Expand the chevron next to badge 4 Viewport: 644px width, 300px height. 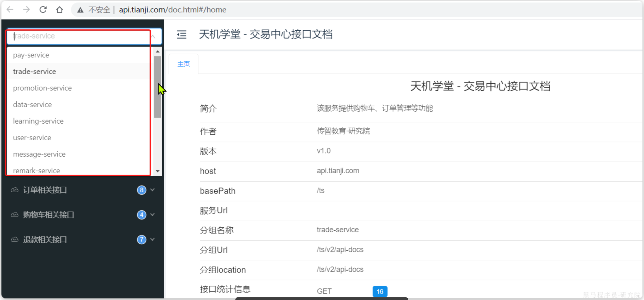point(152,215)
